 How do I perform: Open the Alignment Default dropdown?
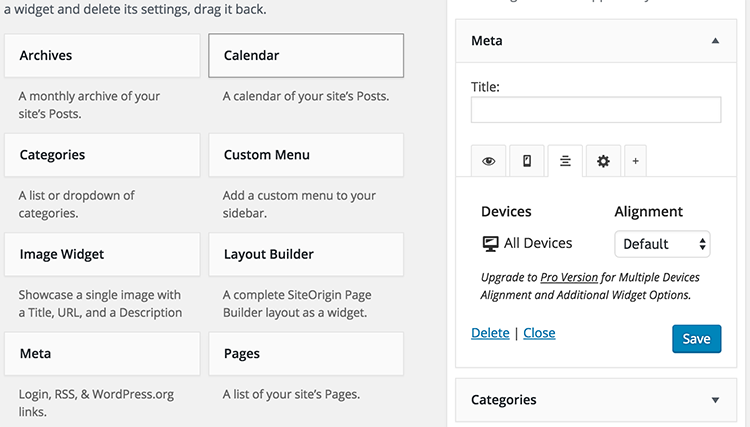[x=661, y=244]
